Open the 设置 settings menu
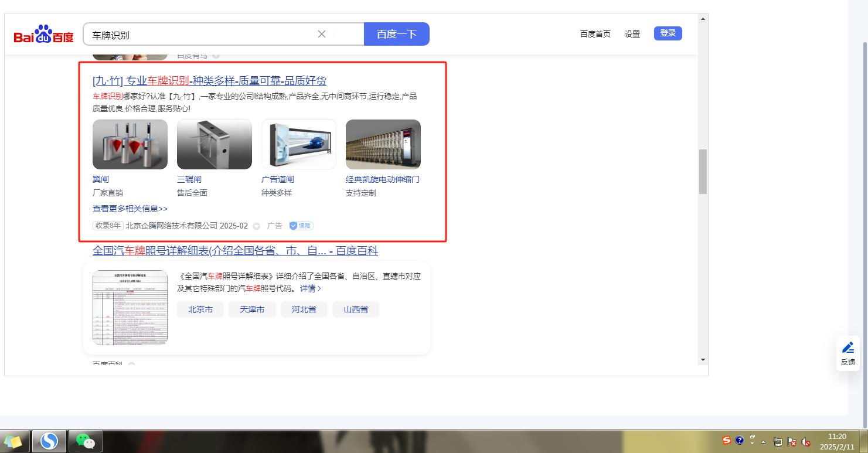The image size is (868, 453). click(x=632, y=34)
